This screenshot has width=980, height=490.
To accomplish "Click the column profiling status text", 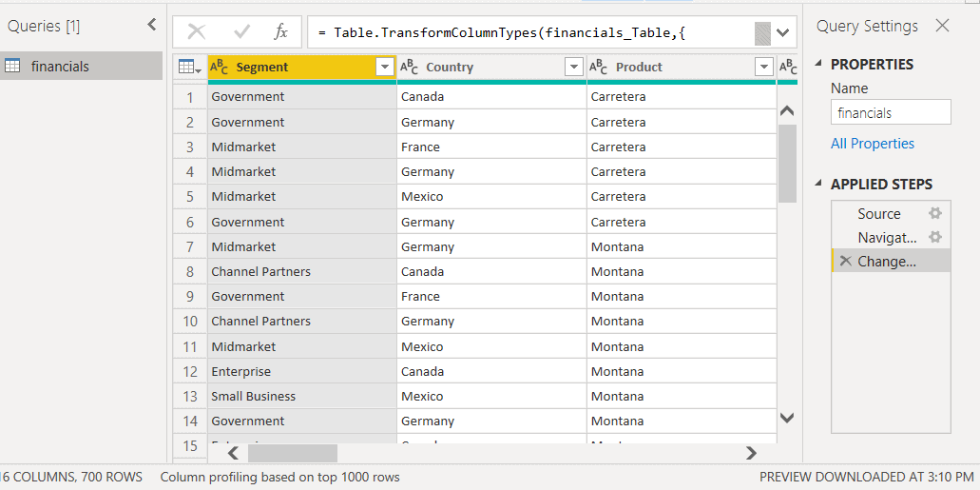I will pos(280,477).
